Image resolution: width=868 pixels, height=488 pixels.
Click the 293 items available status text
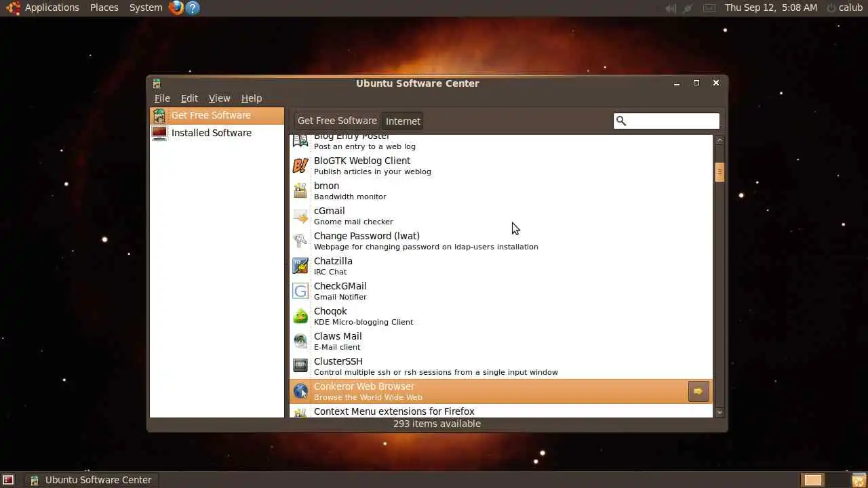click(437, 424)
